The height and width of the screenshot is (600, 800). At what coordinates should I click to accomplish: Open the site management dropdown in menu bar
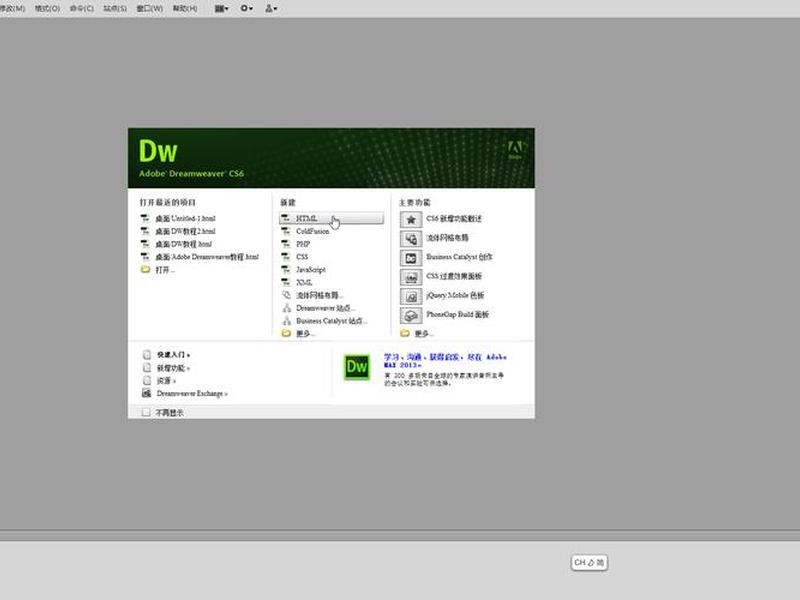pos(271,9)
